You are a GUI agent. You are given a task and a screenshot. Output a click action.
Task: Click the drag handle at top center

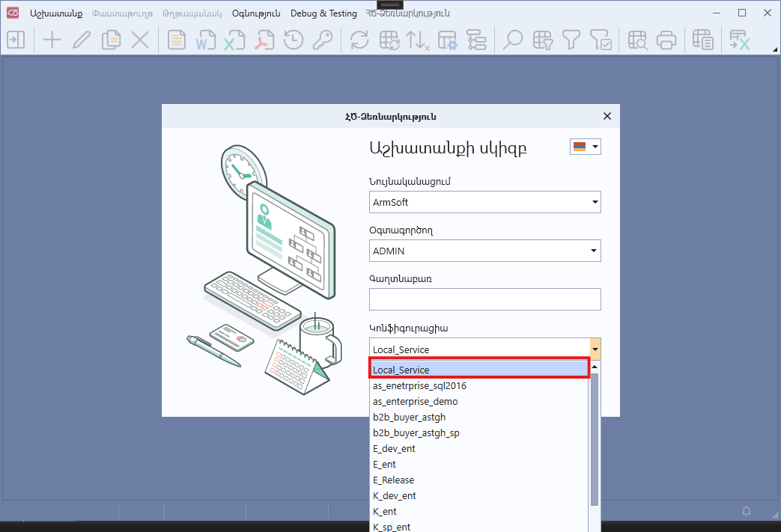click(x=390, y=4)
